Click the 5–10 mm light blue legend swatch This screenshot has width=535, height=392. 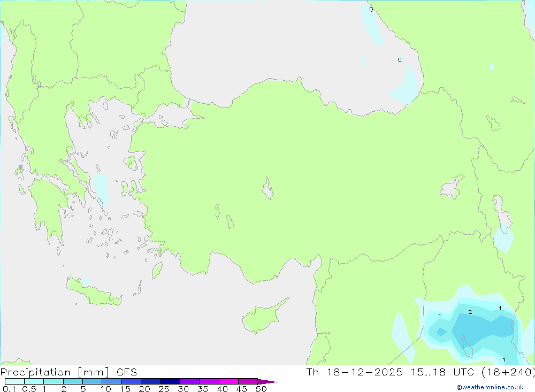pos(93,381)
